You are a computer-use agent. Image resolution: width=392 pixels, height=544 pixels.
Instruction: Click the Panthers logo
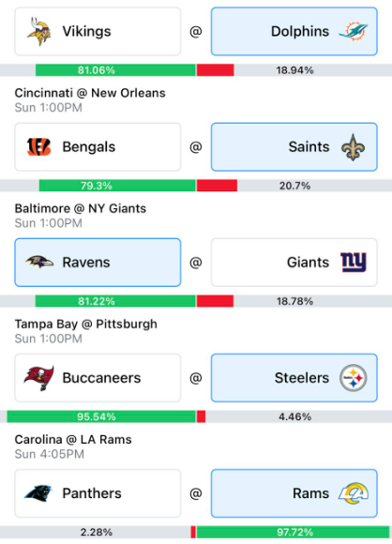(38, 493)
